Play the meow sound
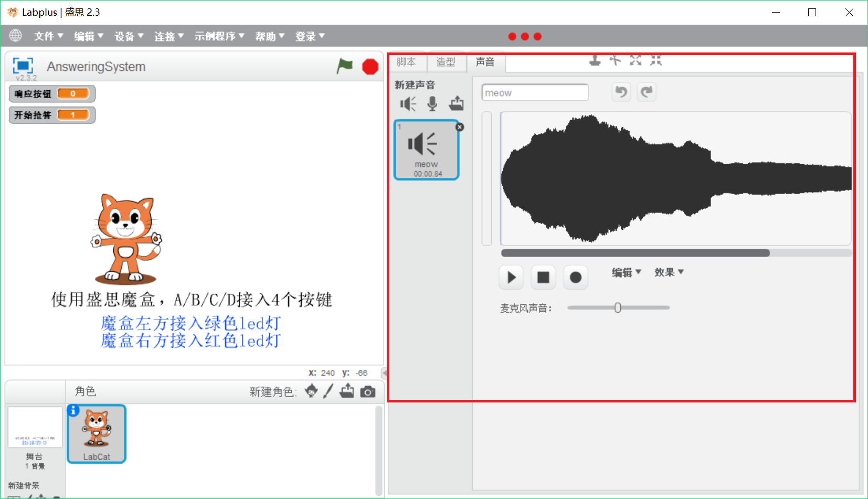868x499 pixels. click(511, 277)
